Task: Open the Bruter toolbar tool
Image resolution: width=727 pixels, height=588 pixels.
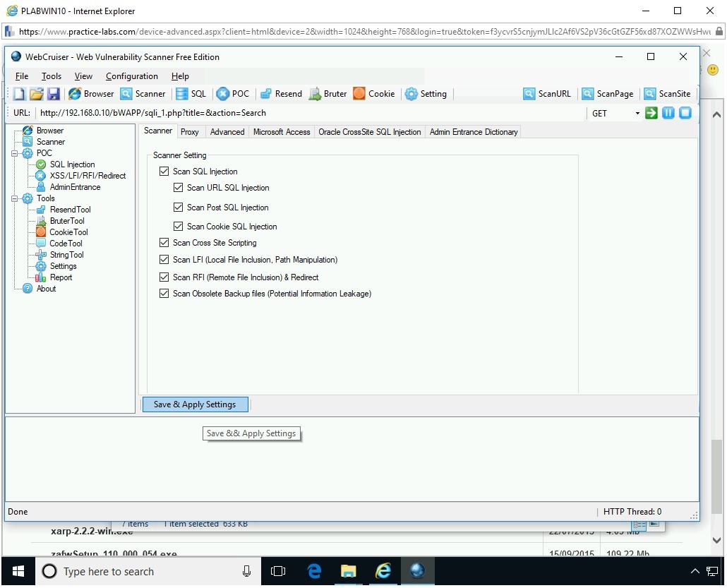Action: tap(328, 94)
